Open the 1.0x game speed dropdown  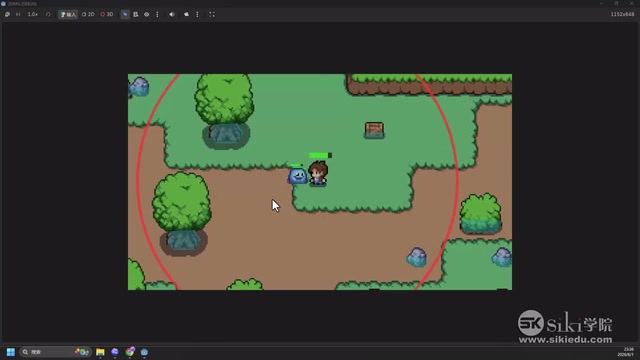tap(33, 14)
